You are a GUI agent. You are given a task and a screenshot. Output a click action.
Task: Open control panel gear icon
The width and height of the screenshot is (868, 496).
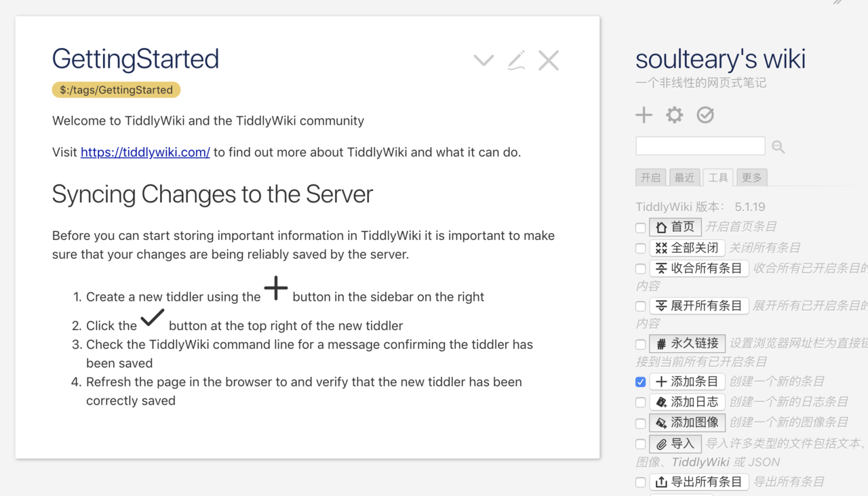[674, 115]
